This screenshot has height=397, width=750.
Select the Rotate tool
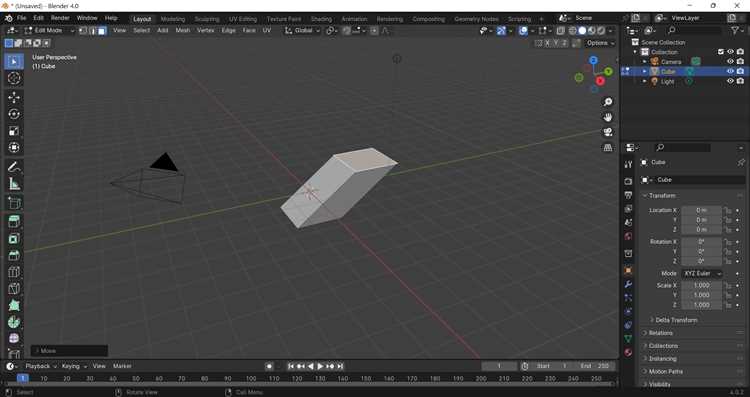[14, 114]
